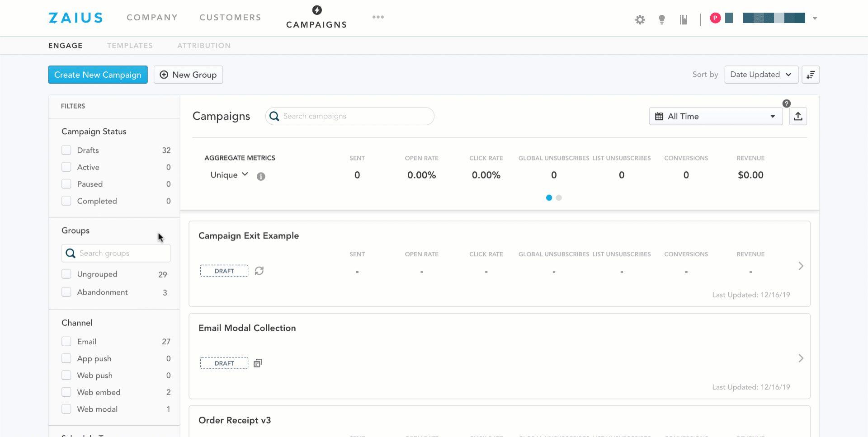This screenshot has width=868, height=437.
Task: Open the three-dots more menu
Action: [x=378, y=17]
